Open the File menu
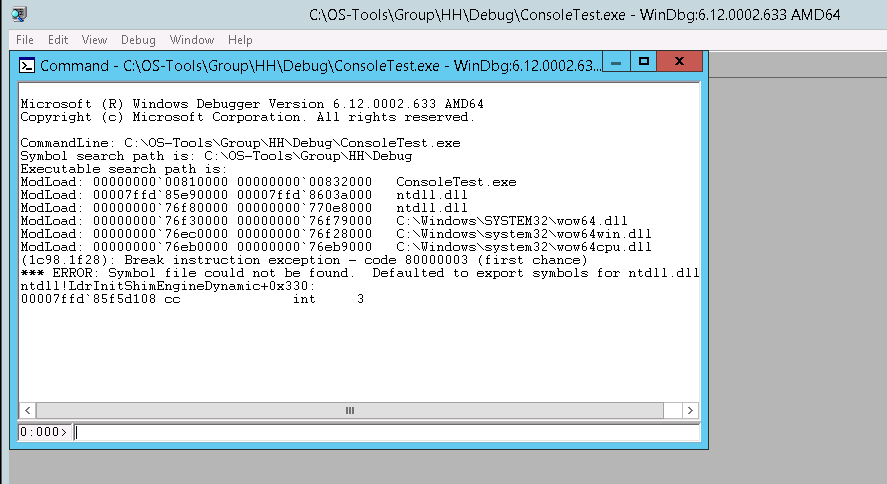This screenshot has height=484, width=887. (24, 40)
